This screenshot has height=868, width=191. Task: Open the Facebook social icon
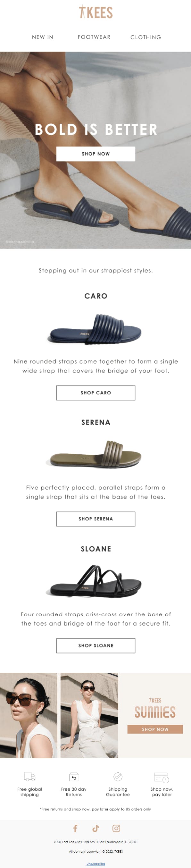75,828
